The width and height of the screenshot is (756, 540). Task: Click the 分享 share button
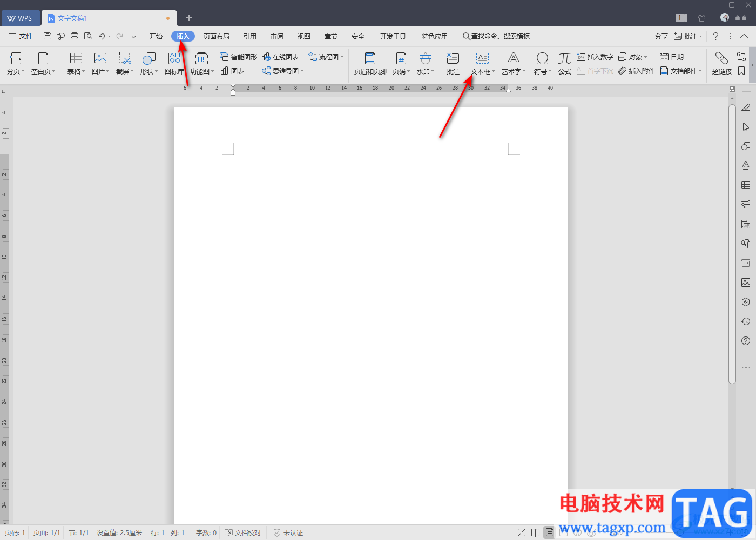(x=661, y=36)
